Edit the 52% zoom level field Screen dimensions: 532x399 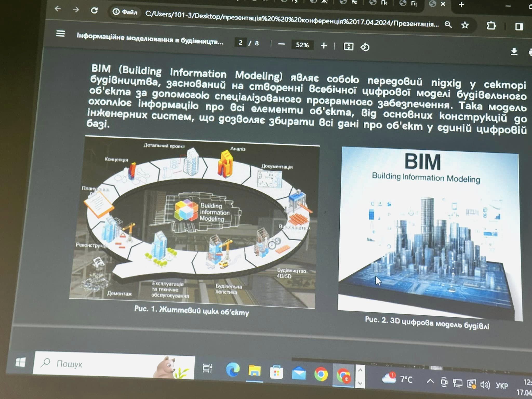click(x=302, y=45)
